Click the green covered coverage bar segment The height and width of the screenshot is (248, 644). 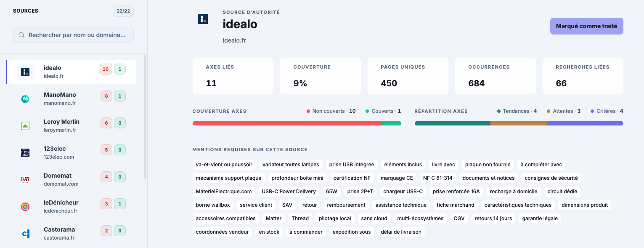pos(391,123)
